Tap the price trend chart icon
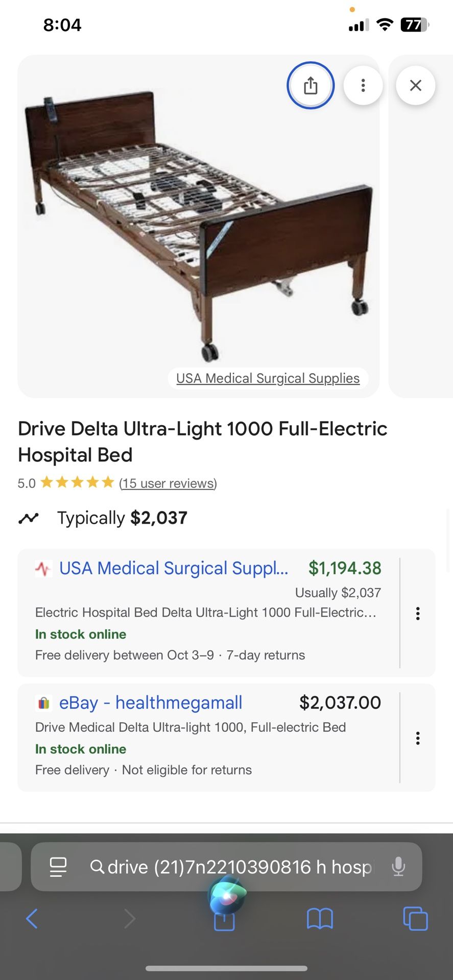Viewport: 453px width, 980px height. point(29,518)
